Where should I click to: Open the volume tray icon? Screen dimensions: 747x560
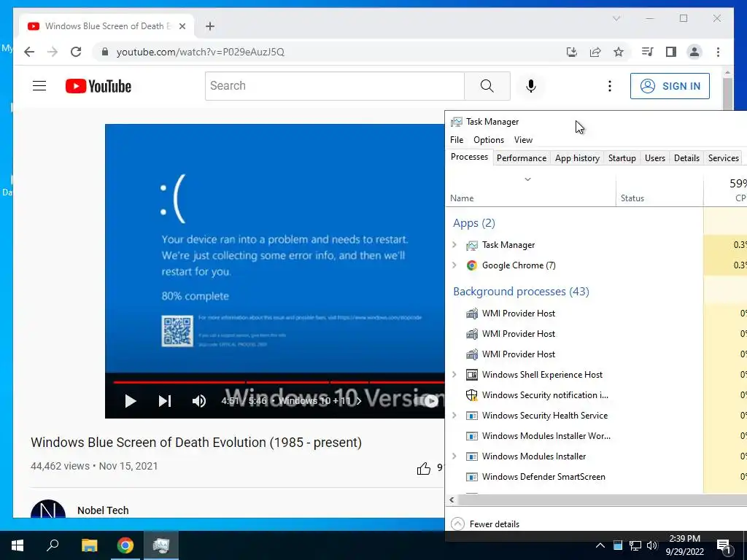(651, 545)
